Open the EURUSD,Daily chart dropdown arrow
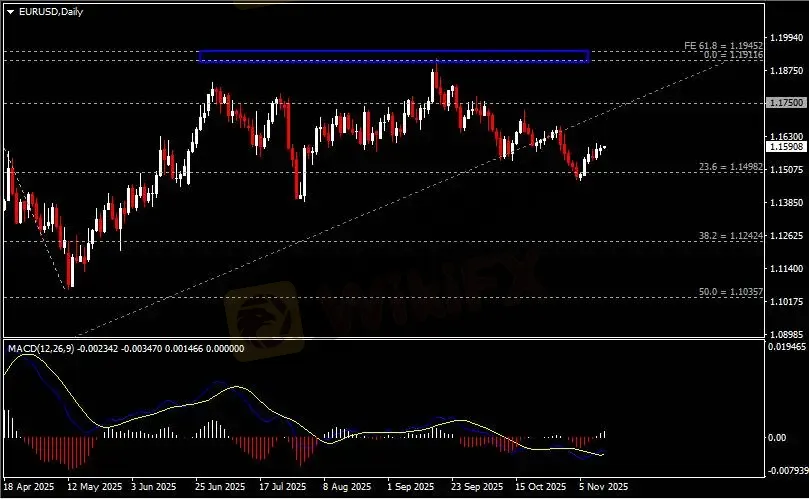The width and height of the screenshot is (809, 499). point(10,12)
